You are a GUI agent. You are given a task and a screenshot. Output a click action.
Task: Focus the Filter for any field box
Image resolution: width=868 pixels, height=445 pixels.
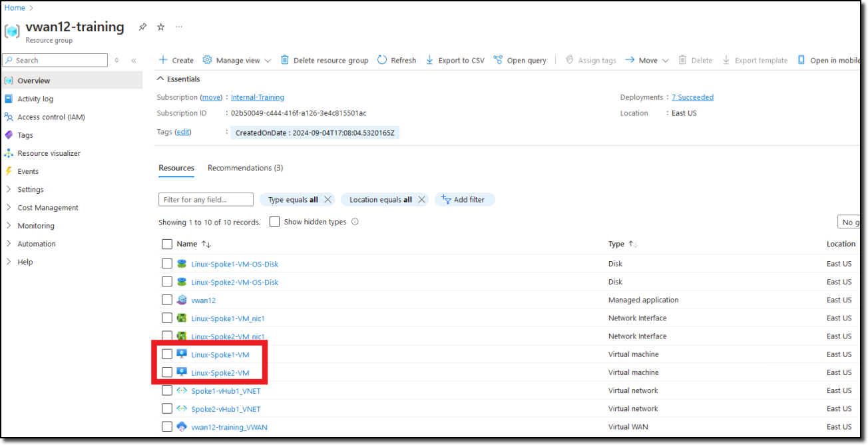(206, 199)
